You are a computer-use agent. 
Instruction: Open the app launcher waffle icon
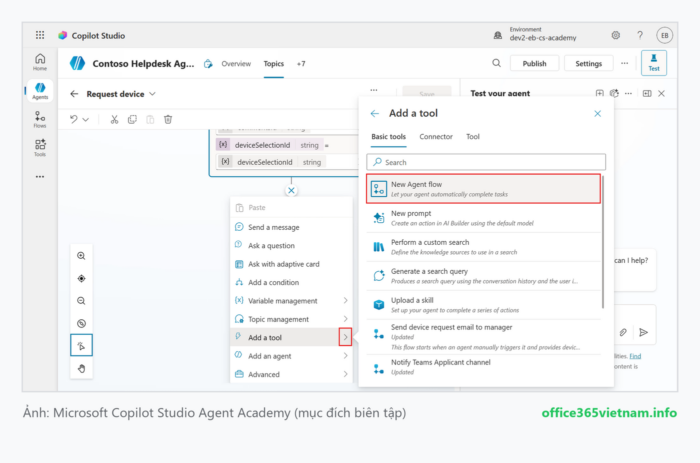pos(40,35)
